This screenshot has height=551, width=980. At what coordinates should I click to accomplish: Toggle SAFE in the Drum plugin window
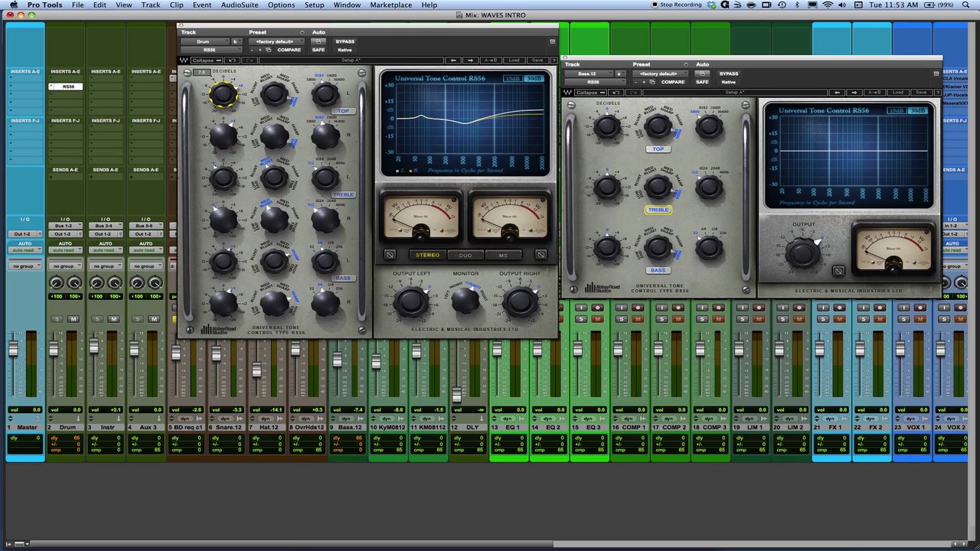point(318,50)
